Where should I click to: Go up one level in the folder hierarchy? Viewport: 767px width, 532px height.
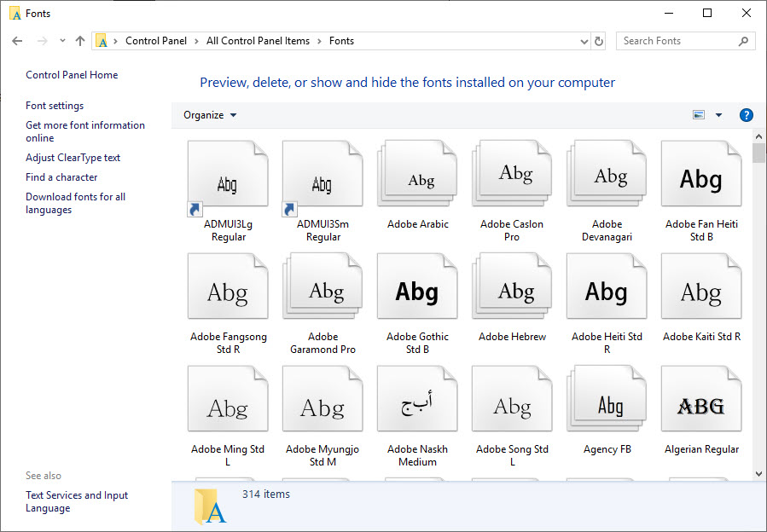tap(79, 40)
